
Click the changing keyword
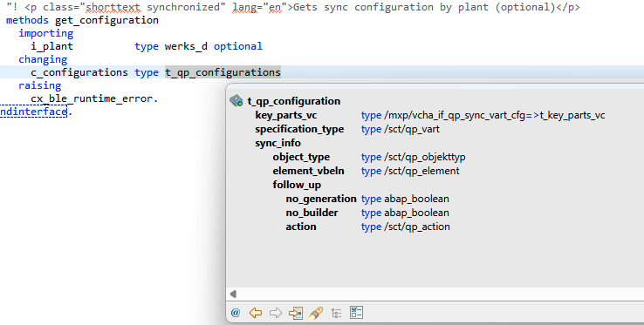click(43, 59)
